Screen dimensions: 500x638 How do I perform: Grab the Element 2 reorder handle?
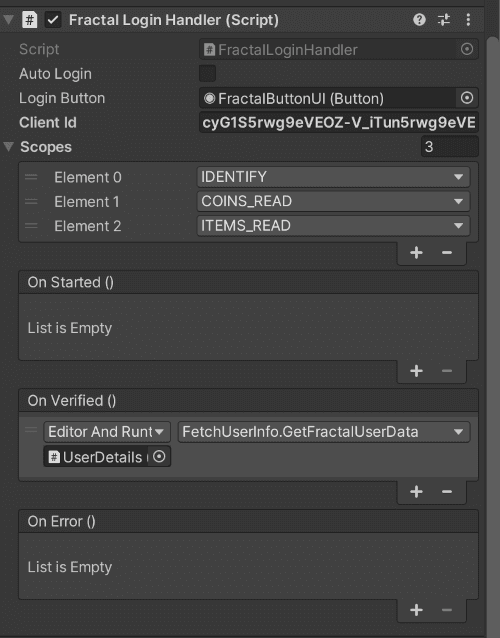31,226
